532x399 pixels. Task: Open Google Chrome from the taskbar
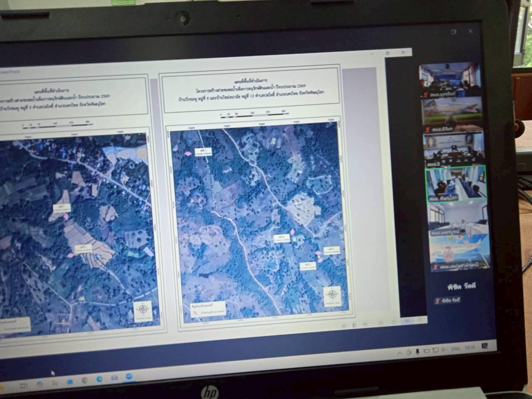(x=85, y=380)
